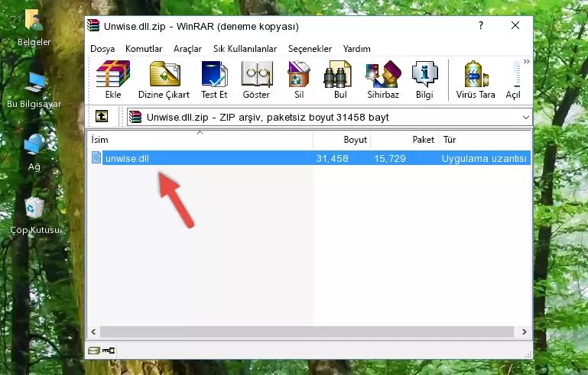
Task: Open the Dosya menu
Action: pos(102,49)
